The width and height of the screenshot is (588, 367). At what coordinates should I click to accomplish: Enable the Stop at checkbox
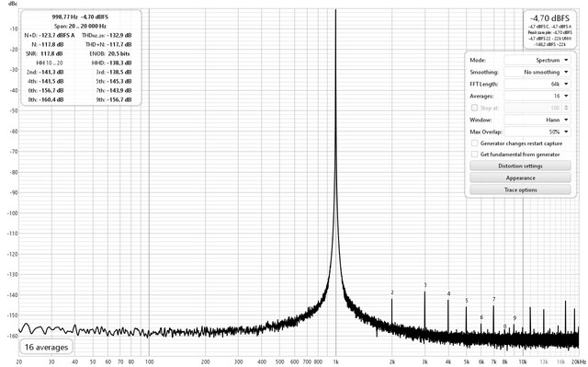point(474,108)
